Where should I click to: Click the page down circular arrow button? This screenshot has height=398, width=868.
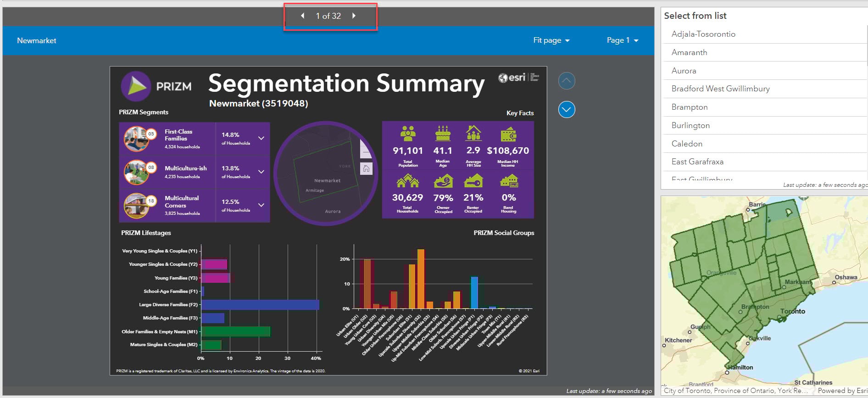[567, 109]
